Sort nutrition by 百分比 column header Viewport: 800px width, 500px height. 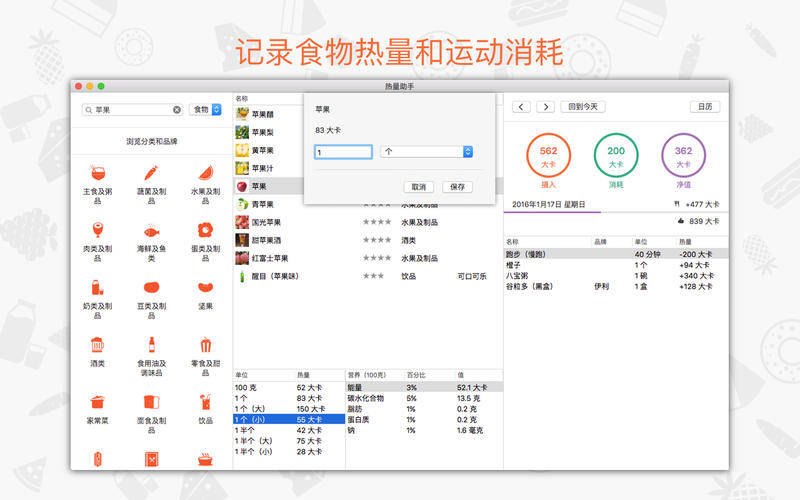(x=429, y=375)
